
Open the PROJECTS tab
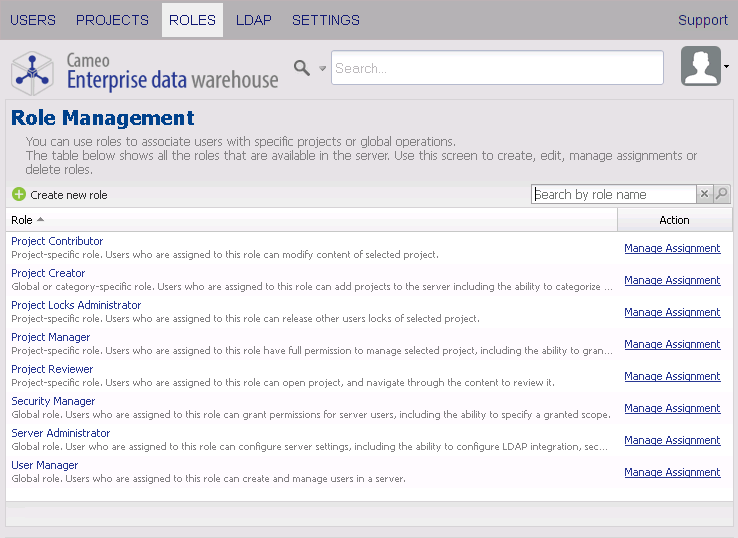click(112, 20)
